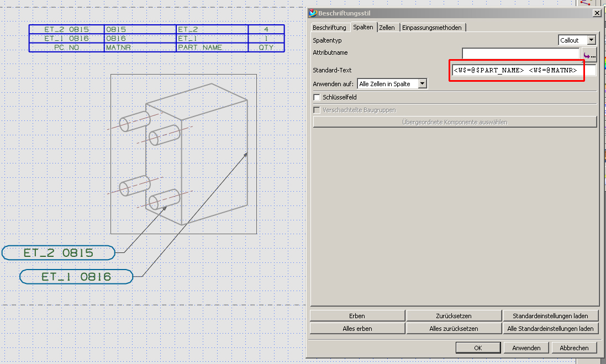The height and width of the screenshot is (364, 606).
Task: Click the Erben button
Action: 357,316
